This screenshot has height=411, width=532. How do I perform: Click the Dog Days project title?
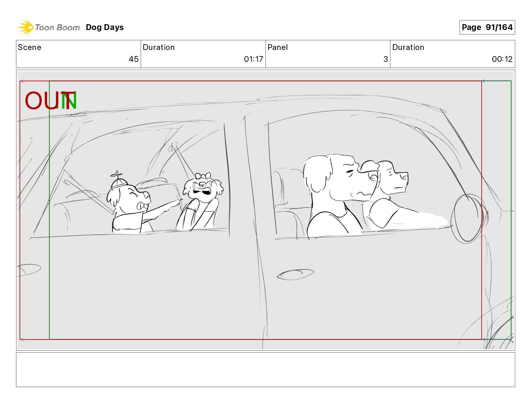coord(105,27)
